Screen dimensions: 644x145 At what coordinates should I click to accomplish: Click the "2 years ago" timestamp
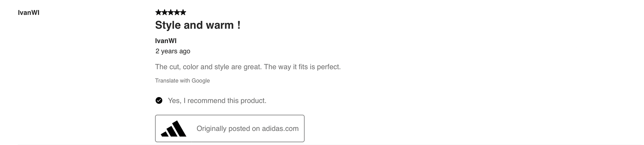click(x=173, y=51)
